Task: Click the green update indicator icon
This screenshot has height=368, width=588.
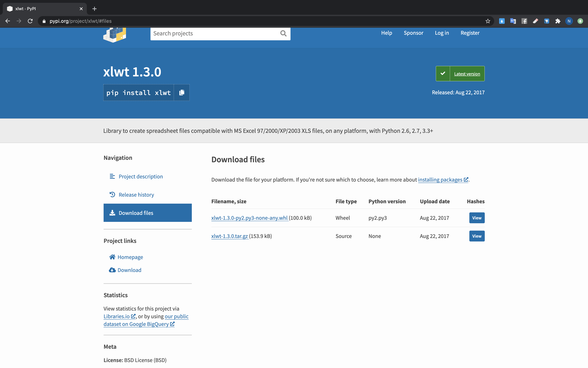Action: click(580, 21)
